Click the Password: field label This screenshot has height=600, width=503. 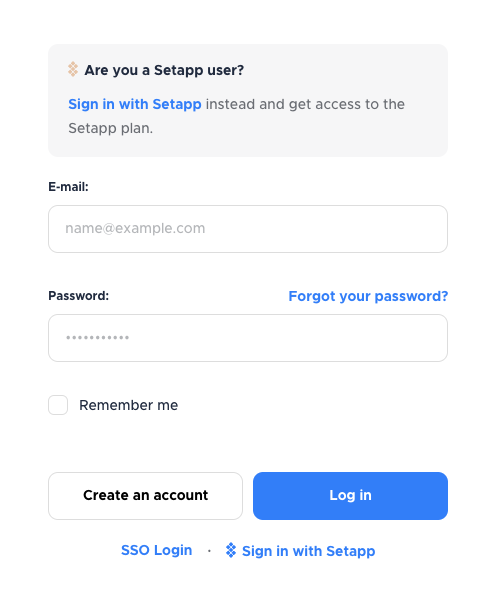coord(78,296)
